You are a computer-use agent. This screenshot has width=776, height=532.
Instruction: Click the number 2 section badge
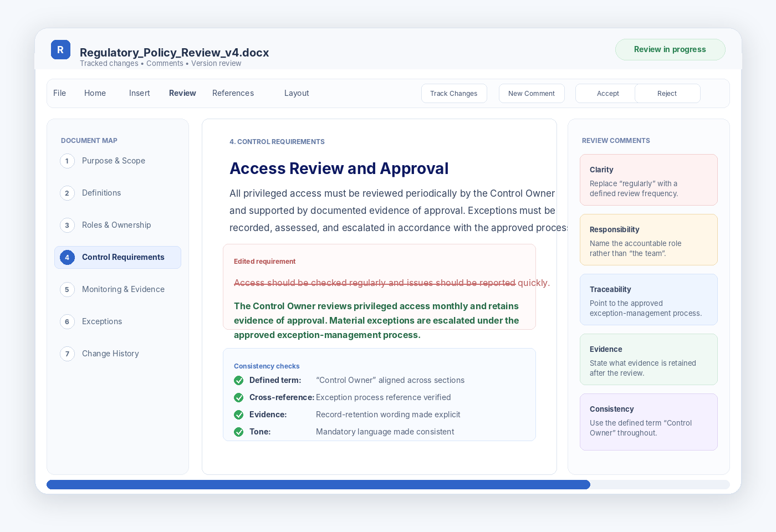pos(67,193)
